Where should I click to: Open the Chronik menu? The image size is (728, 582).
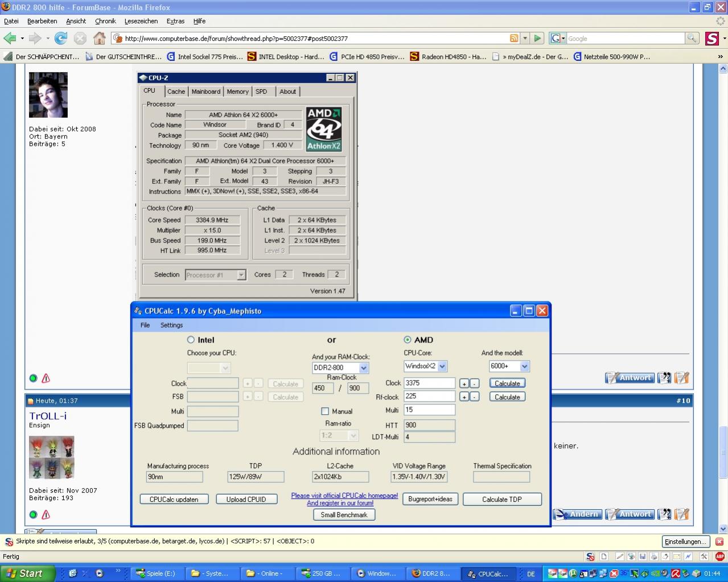click(105, 21)
